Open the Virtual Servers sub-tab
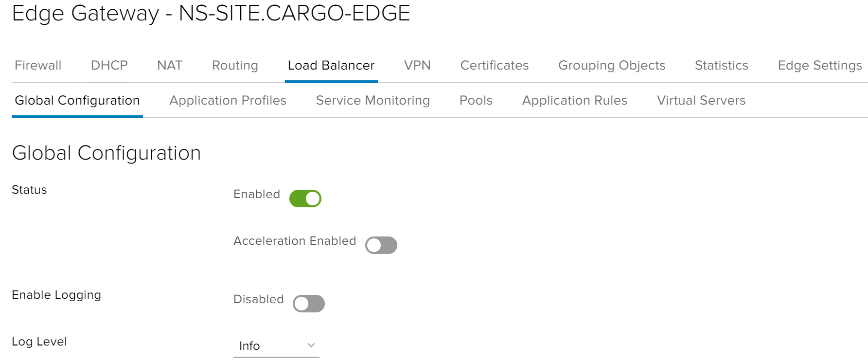868x363 pixels. pyautogui.click(x=701, y=100)
